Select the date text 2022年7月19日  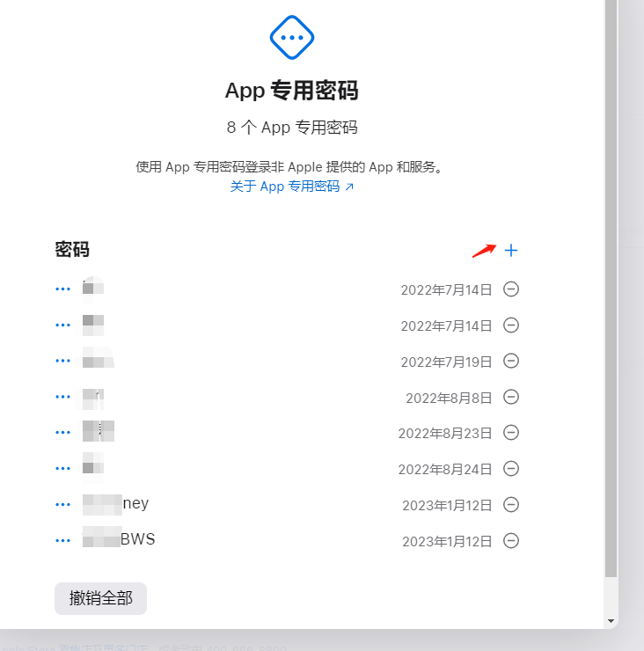coord(446,362)
